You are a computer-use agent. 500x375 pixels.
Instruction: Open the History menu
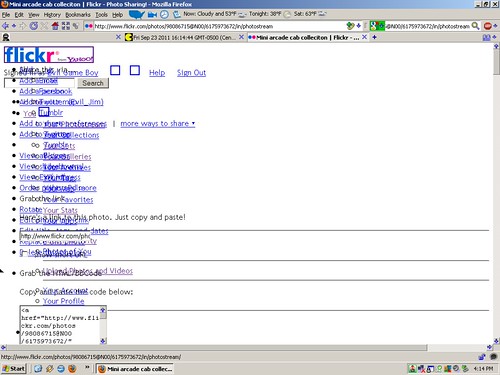pos(52,15)
